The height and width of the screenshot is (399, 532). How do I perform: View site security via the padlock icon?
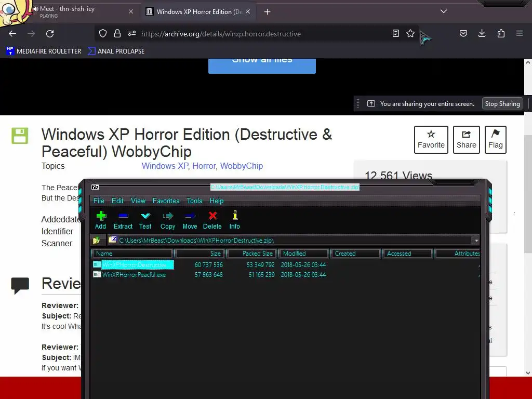[117, 33]
